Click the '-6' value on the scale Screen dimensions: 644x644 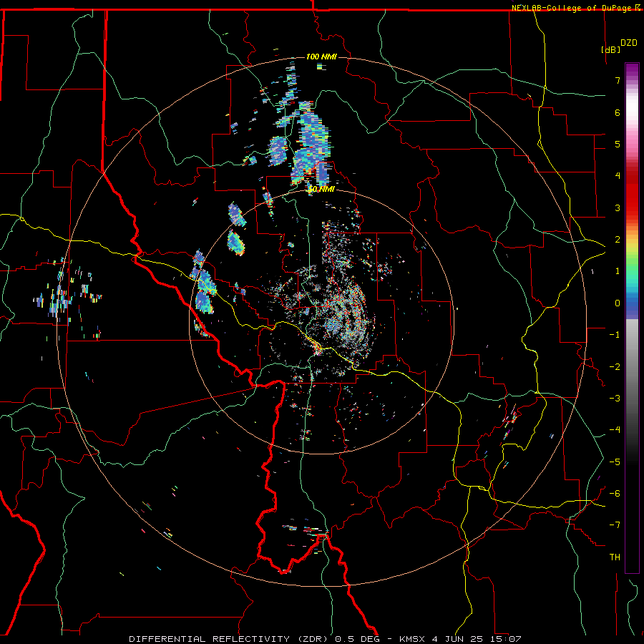(615, 494)
